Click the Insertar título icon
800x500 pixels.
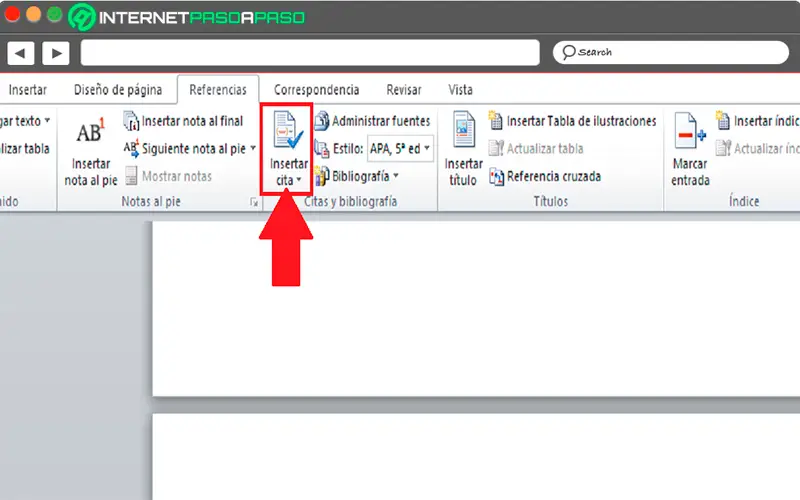pos(464,129)
